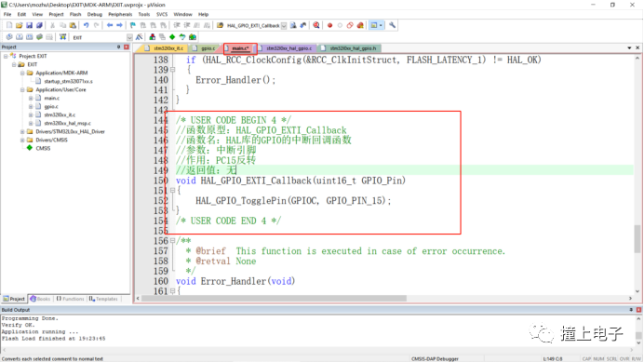Click the Rebuild all target files icon

(29, 37)
